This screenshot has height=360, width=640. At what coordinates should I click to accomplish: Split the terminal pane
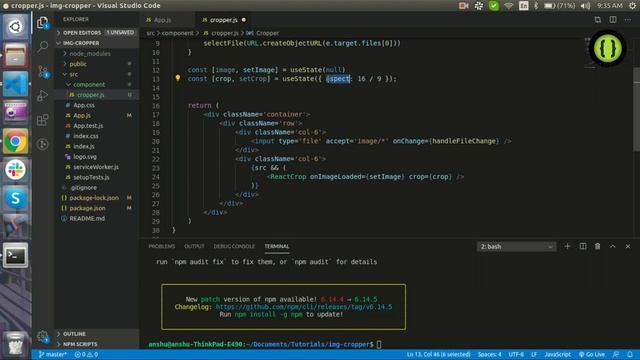[583, 246]
